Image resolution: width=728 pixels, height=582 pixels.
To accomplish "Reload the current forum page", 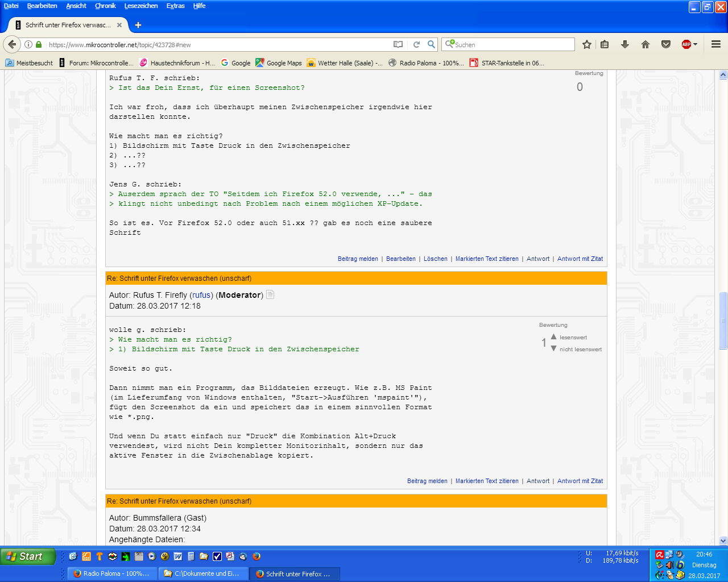I will tap(416, 44).
